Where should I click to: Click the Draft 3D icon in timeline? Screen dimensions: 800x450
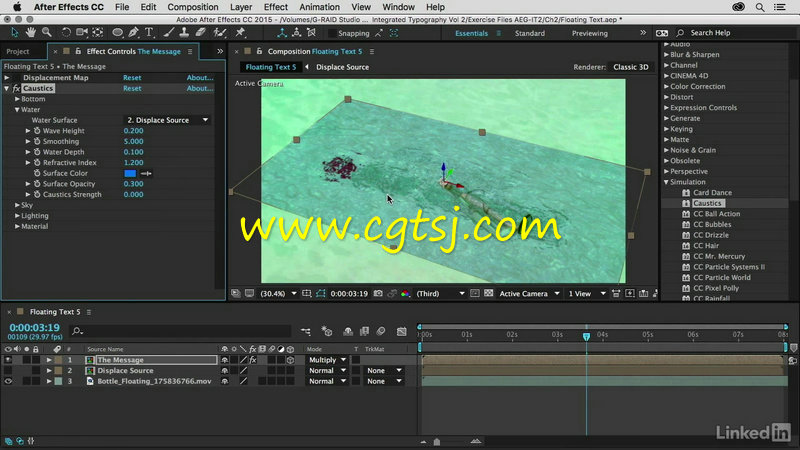click(x=327, y=332)
